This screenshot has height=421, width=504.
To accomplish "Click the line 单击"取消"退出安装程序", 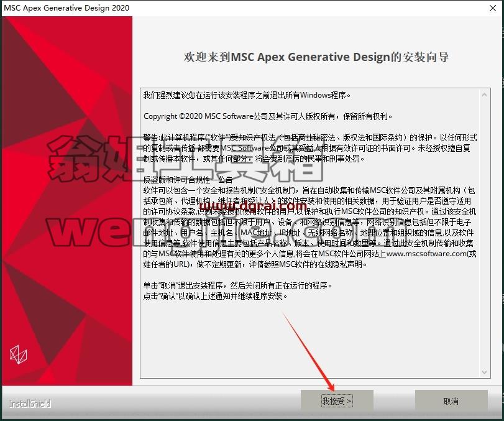I will pyautogui.click(x=237, y=285).
